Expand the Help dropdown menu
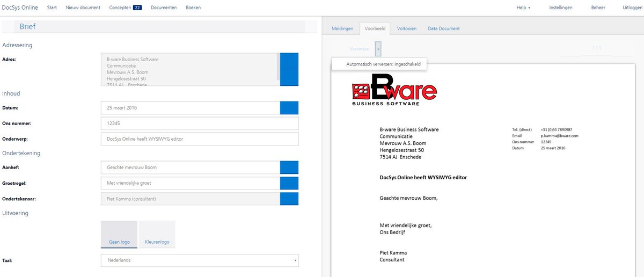Image resolution: width=644 pixels, height=277 pixels. [523, 8]
